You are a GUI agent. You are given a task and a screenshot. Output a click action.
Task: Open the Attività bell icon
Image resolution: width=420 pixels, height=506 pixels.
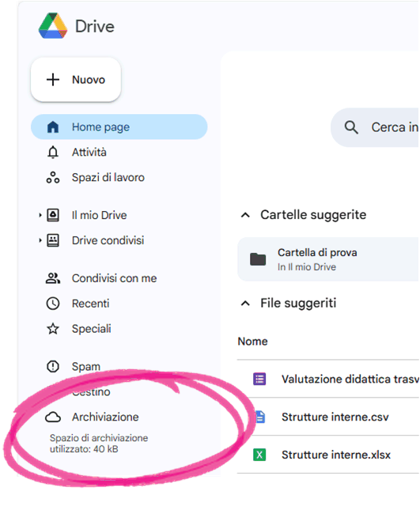(x=53, y=152)
